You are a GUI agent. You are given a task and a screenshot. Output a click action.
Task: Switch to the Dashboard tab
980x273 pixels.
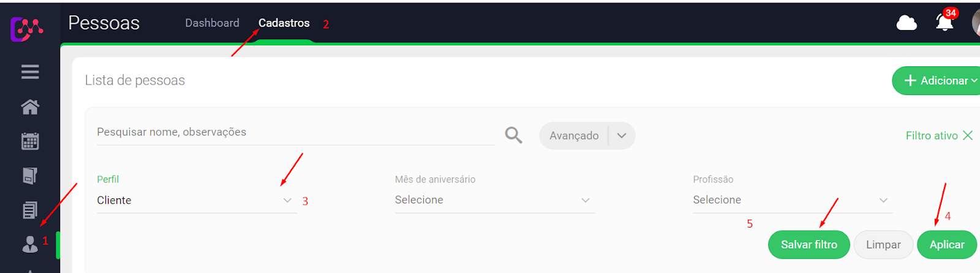tap(213, 23)
